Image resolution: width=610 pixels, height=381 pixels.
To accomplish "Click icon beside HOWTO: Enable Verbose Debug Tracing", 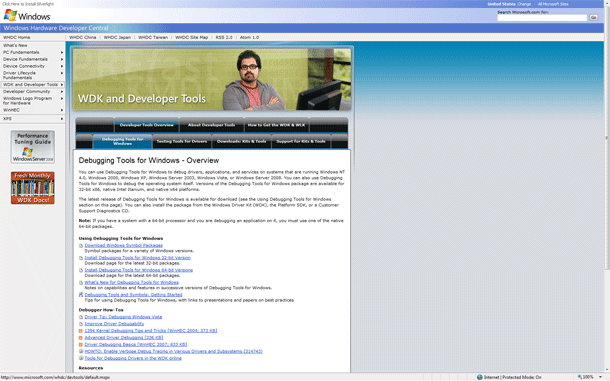I will 81,351.
